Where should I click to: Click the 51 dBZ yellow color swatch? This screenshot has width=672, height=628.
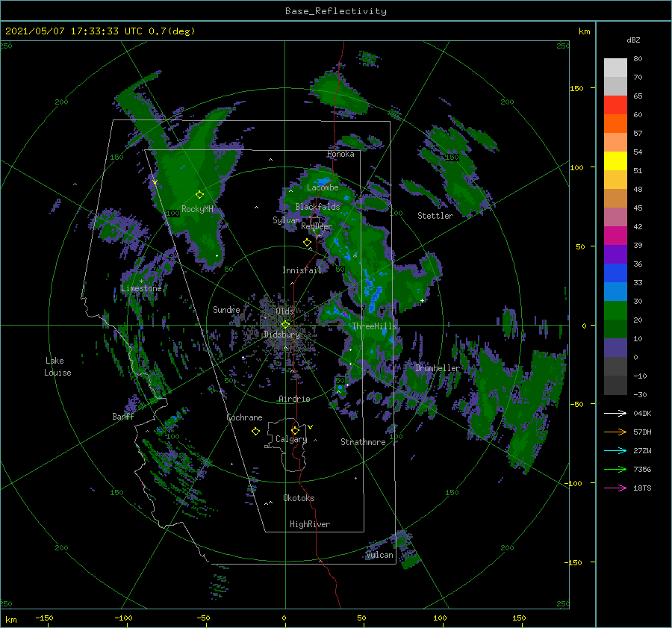coord(615,161)
